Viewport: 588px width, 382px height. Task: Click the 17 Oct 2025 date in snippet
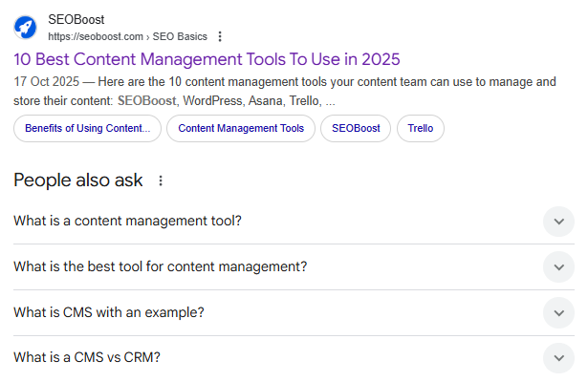coord(47,81)
